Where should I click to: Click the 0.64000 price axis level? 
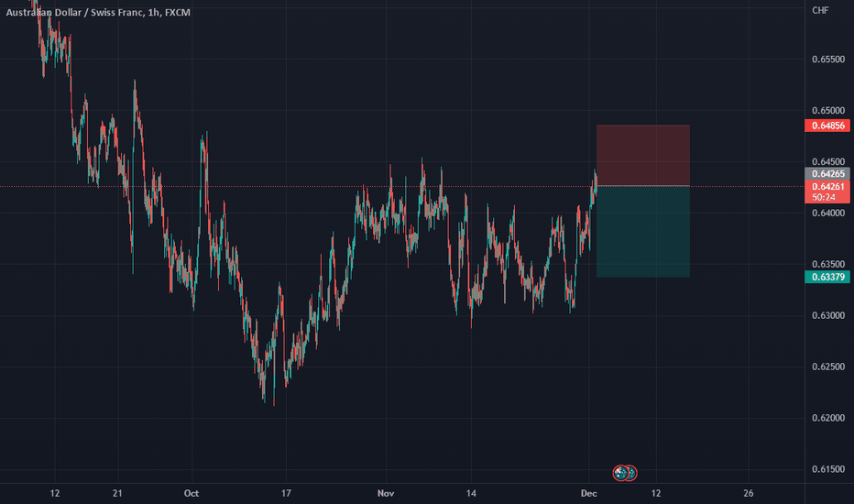tap(827, 213)
